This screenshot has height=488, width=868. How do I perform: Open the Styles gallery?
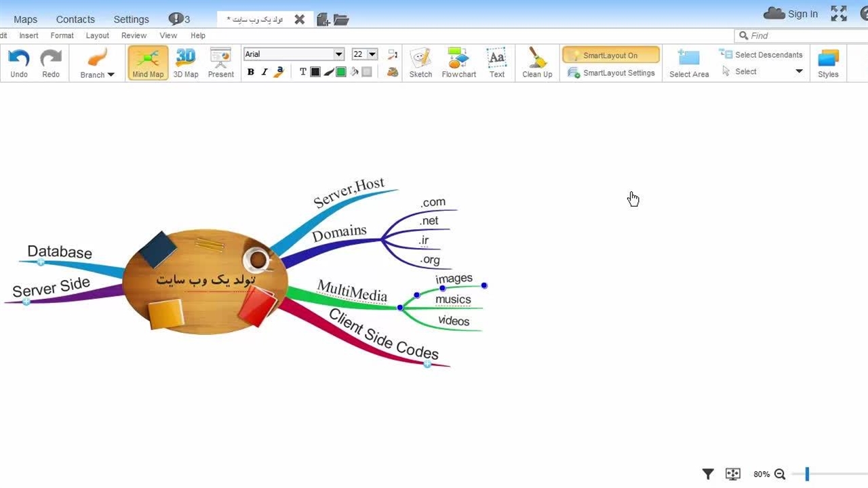pos(828,64)
